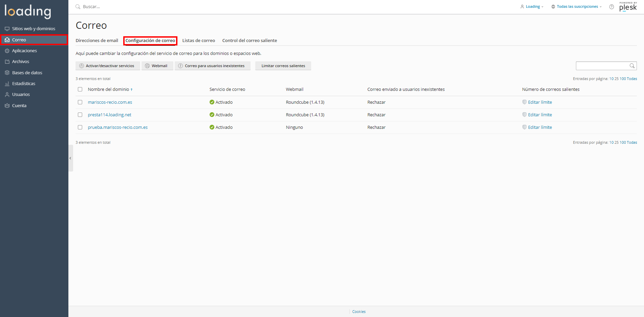Switch to Direcciones de email tab
The width and height of the screenshot is (644, 317).
pyautogui.click(x=97, y=40)
